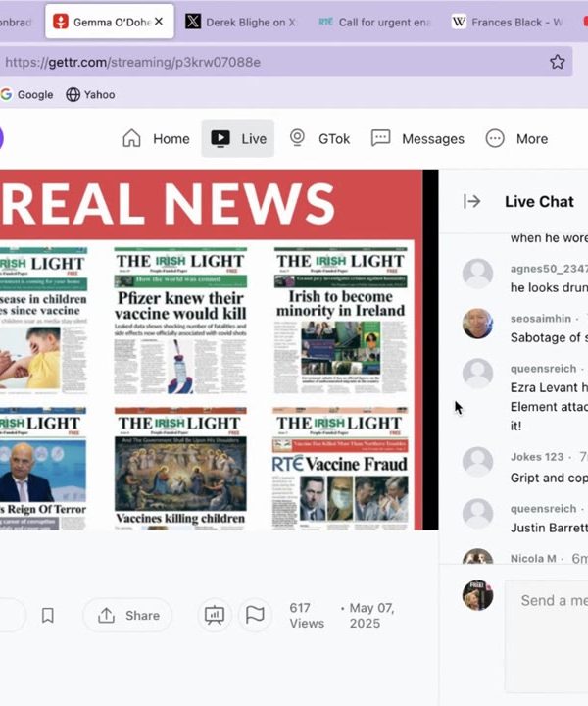Open the Nicola M avatar
The image size is (588, 706).
coord(477,556)
